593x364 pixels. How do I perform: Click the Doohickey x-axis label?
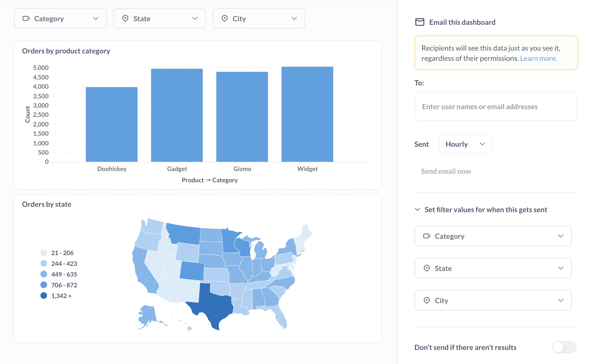point(112,169)
